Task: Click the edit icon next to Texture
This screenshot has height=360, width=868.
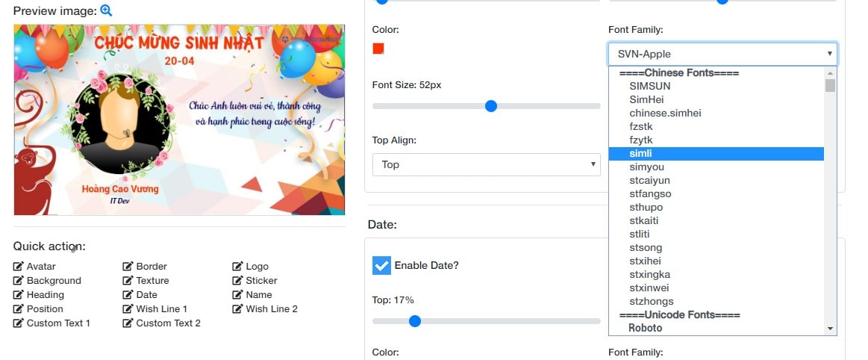Action: click(x=128, y=281)
